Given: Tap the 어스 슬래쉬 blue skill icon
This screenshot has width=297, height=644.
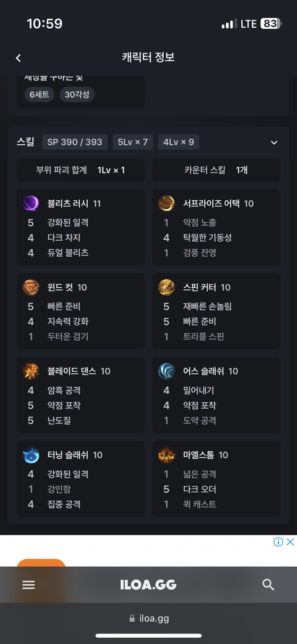Looking at the screenshot, I should 166,371.
